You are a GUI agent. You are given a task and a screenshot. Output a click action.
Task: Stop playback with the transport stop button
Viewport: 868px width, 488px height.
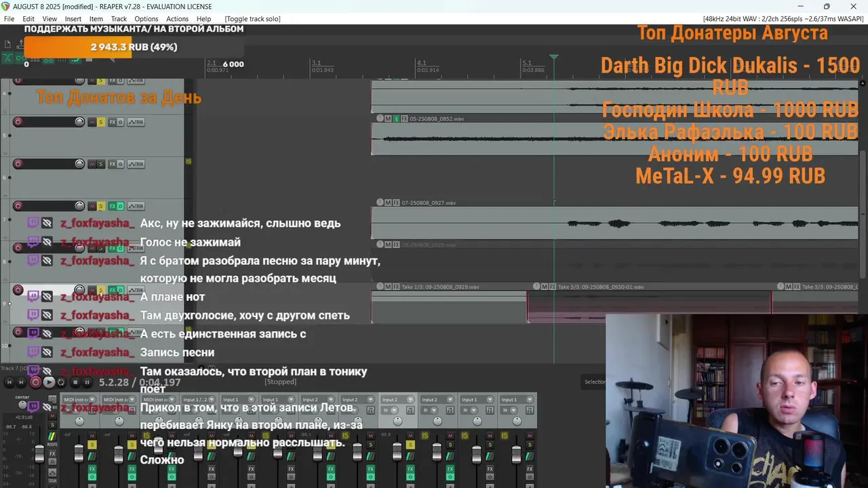(x=75, y=382)
